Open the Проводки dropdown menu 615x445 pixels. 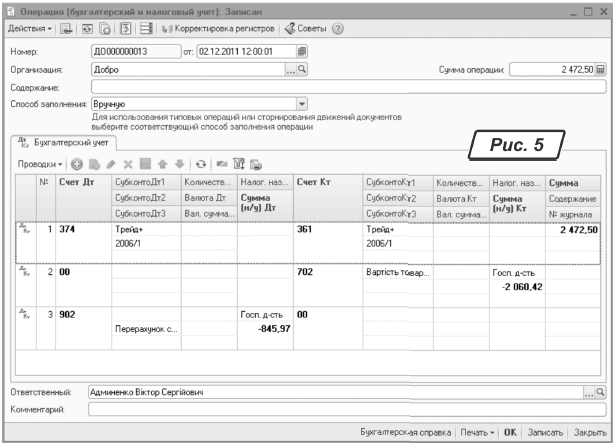[41, 163]
